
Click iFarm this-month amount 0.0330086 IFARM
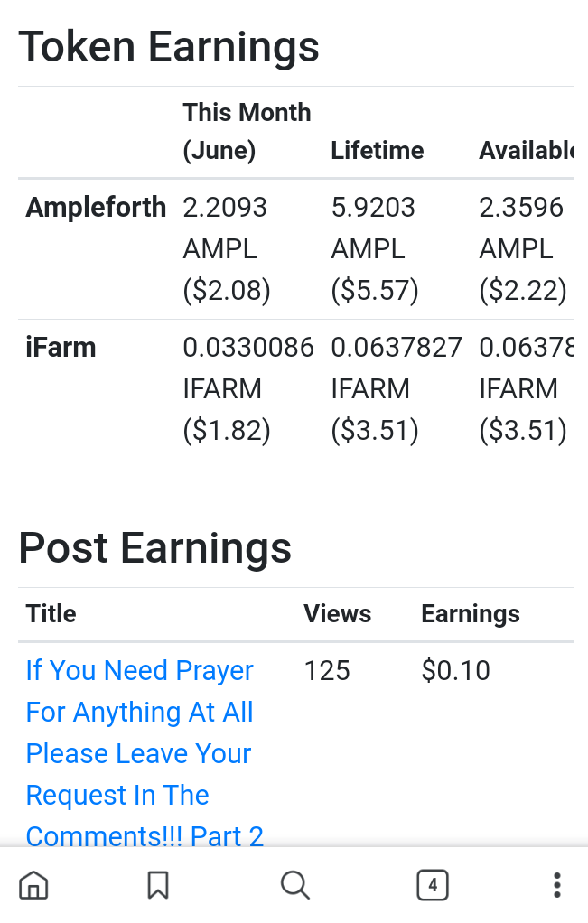click(248, 388)
